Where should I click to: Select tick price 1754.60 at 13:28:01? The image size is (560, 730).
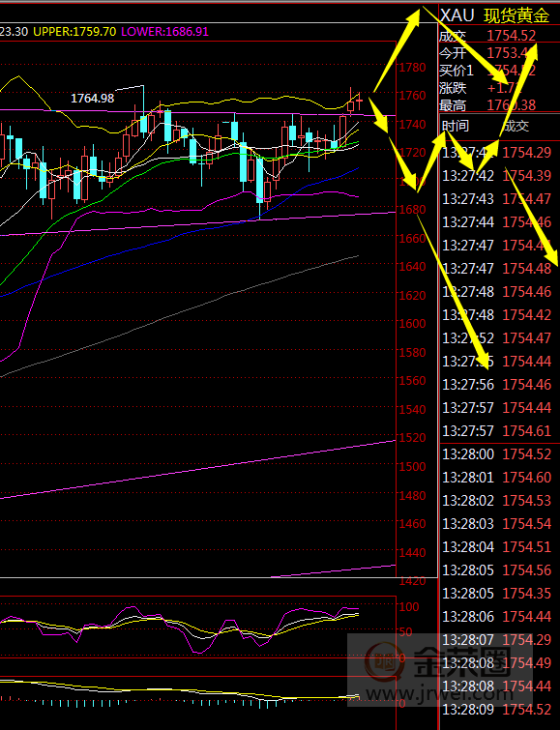527,478
